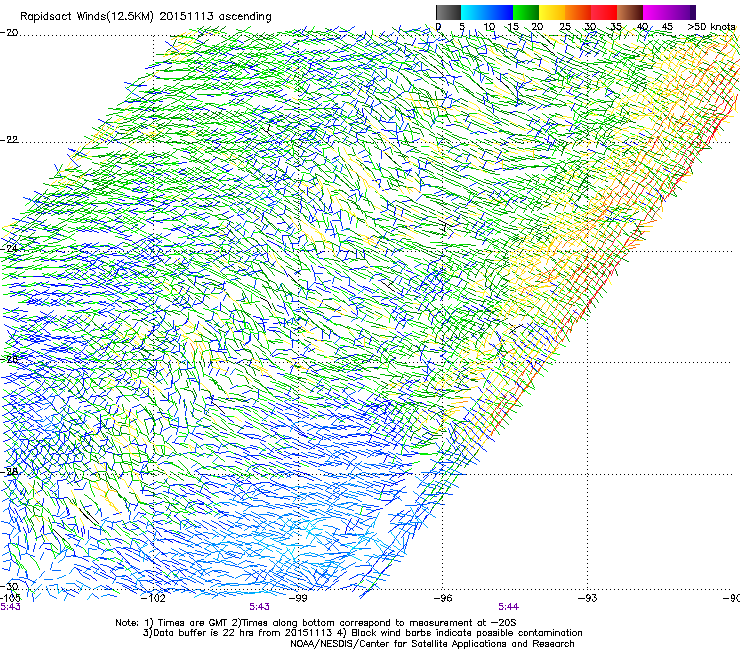Viewport: 740px width, 650px height.
Task: Click the '>50 knots' legend label
Action: [x=711, y=27]
